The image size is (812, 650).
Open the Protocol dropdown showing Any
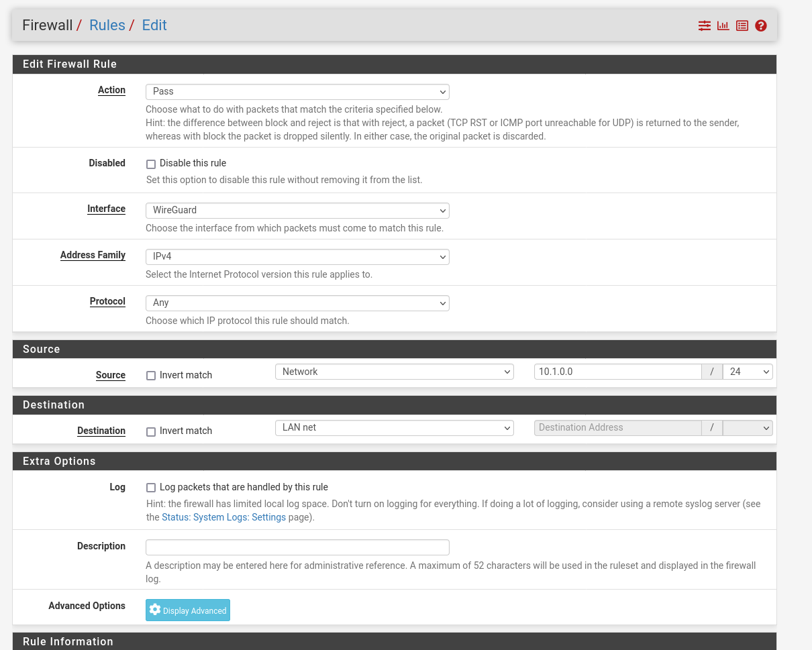[297, 303]
